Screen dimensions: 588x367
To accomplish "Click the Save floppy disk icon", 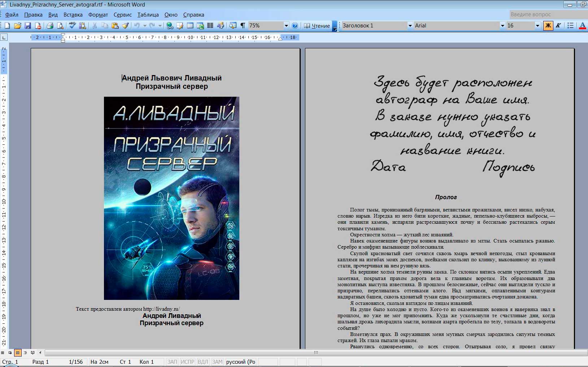I will [28, 26].
